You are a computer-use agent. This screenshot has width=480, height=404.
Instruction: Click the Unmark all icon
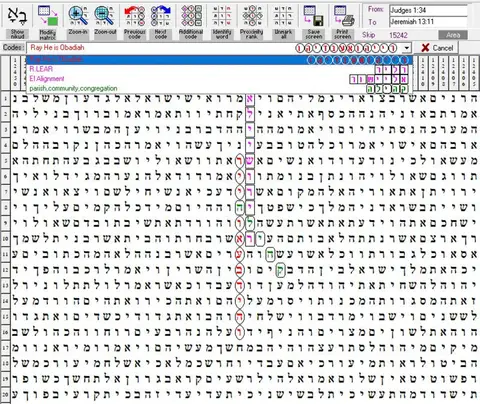tap(283, 15)
